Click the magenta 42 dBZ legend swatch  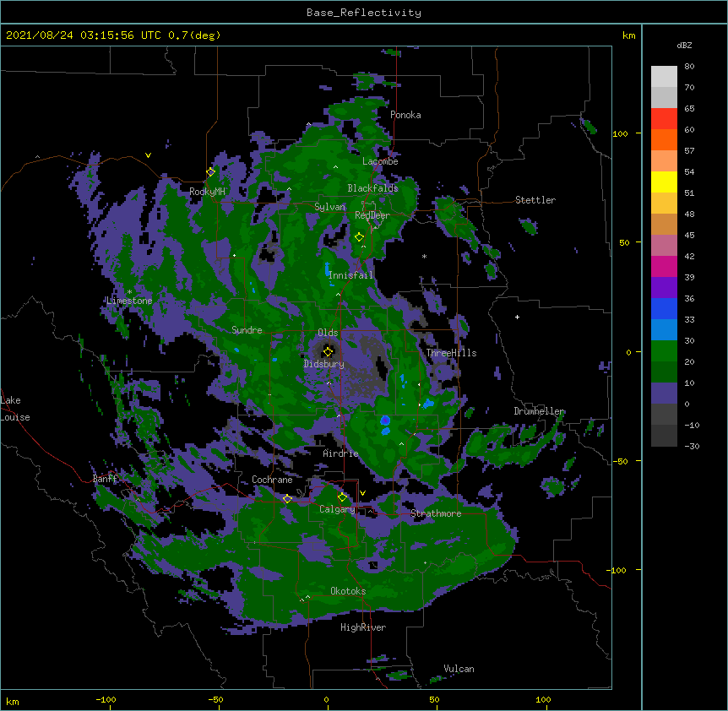[x=664, y=266]
